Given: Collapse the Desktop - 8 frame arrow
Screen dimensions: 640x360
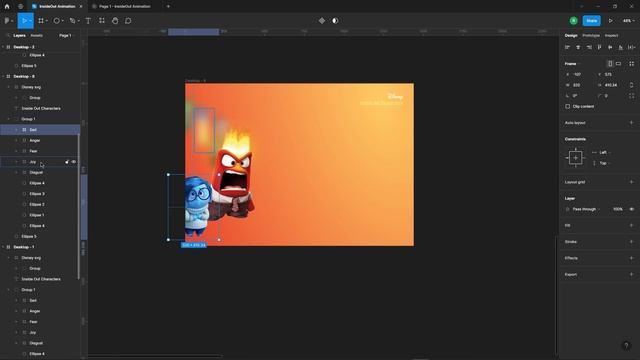Looking at the screenshot, I should [x=3, y=76].
